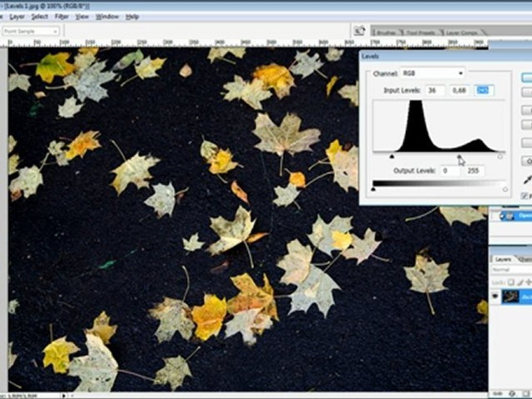This screenshot has height=399, width=532.
Task: Open the Channel RGB dropdown in Levels
Action: (x=432, y=73)
